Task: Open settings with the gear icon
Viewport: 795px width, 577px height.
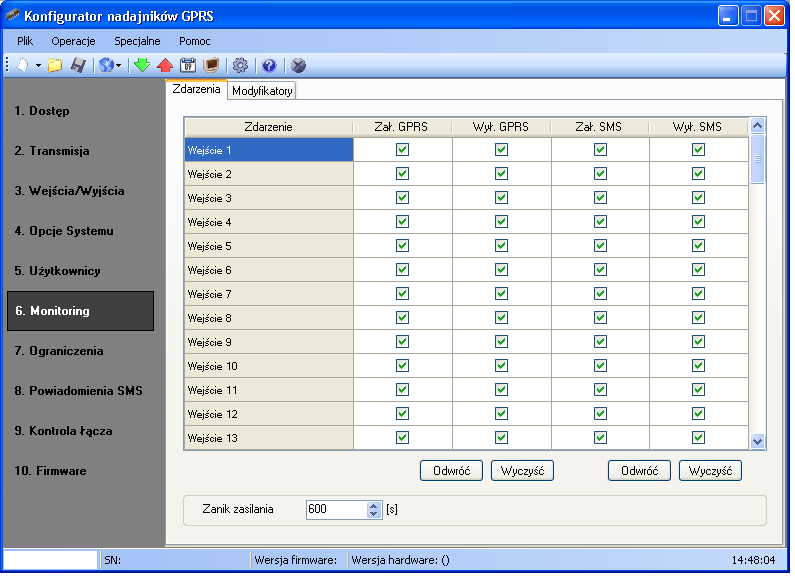Action: point(240,65)
